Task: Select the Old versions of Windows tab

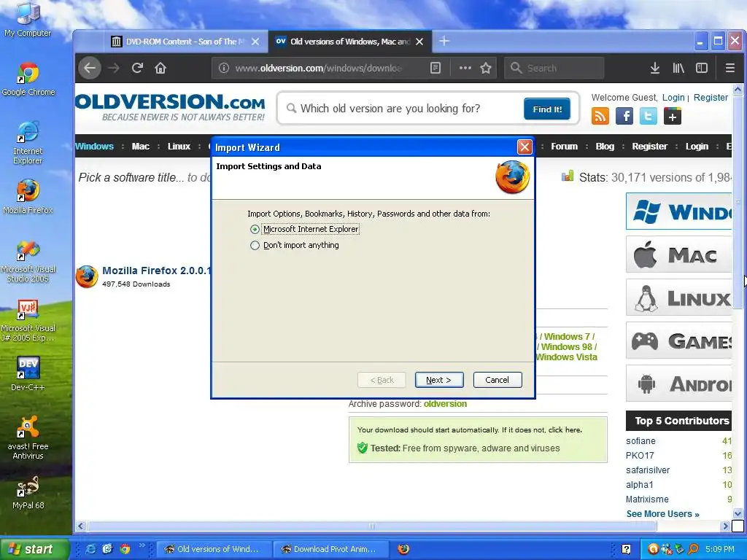Action: click(x=343, y=42)
